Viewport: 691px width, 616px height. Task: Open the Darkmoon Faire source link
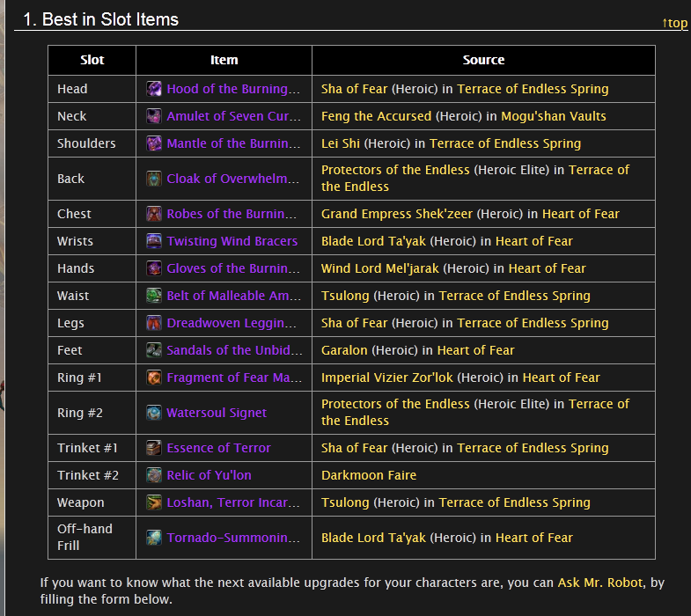(x=369, y=475)
